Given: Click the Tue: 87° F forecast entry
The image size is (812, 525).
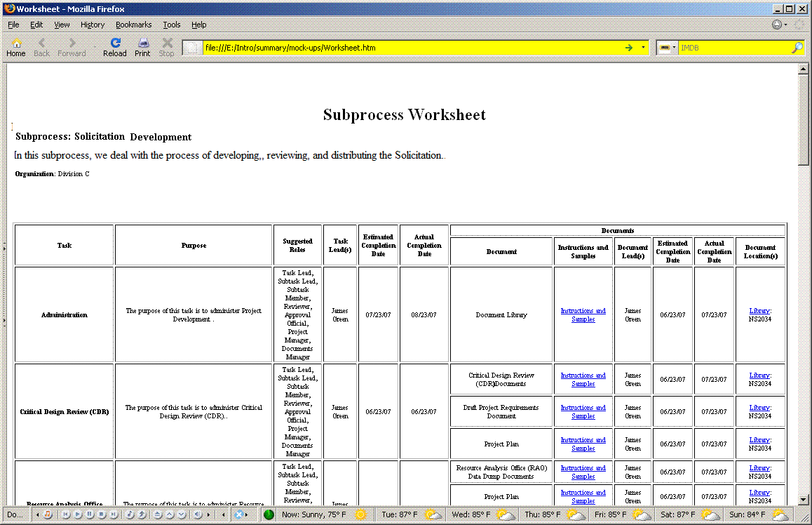Looking at the screenshot, I should [412, 514].
